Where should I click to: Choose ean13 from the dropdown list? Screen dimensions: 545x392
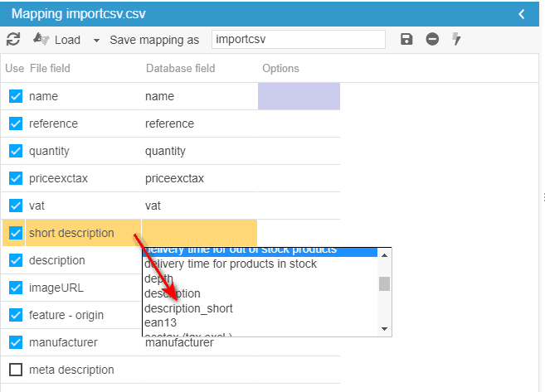click(x=163, y=322)
